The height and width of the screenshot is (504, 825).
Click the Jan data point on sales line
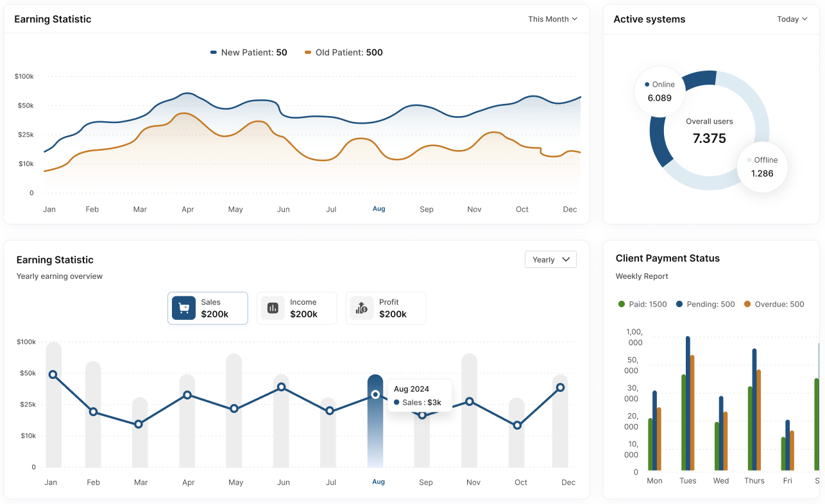53,374
